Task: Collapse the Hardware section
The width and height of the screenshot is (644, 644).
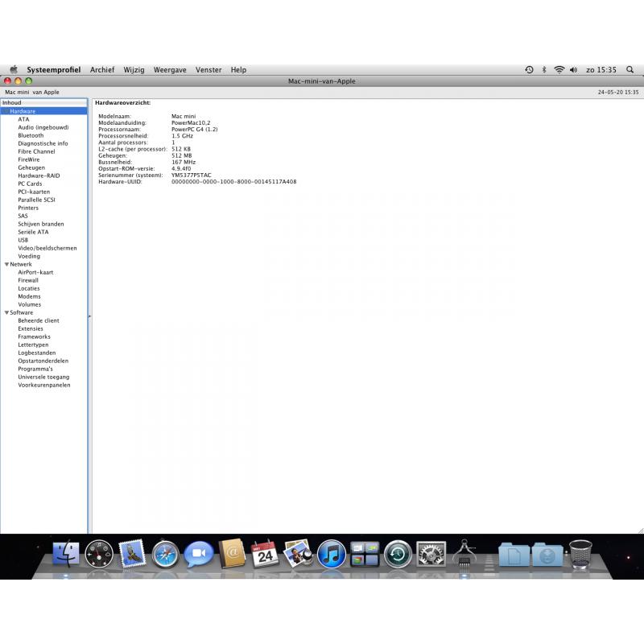Action: click(6, 111)
